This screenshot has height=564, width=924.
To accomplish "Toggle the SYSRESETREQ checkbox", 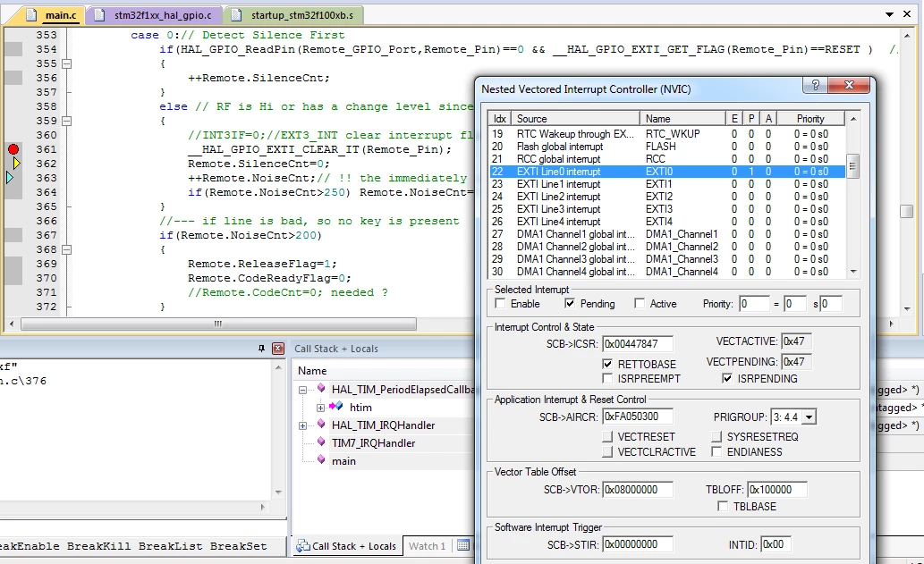I will (x=716, y=436).
